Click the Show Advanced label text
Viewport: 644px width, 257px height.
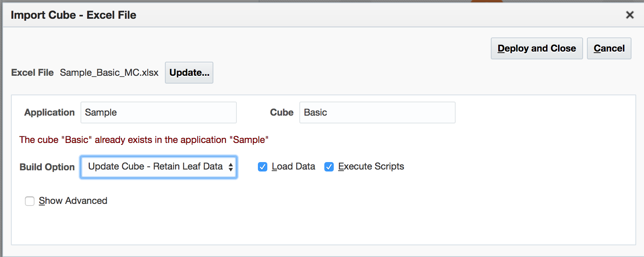pyautogui.click(x=73, y=201)
